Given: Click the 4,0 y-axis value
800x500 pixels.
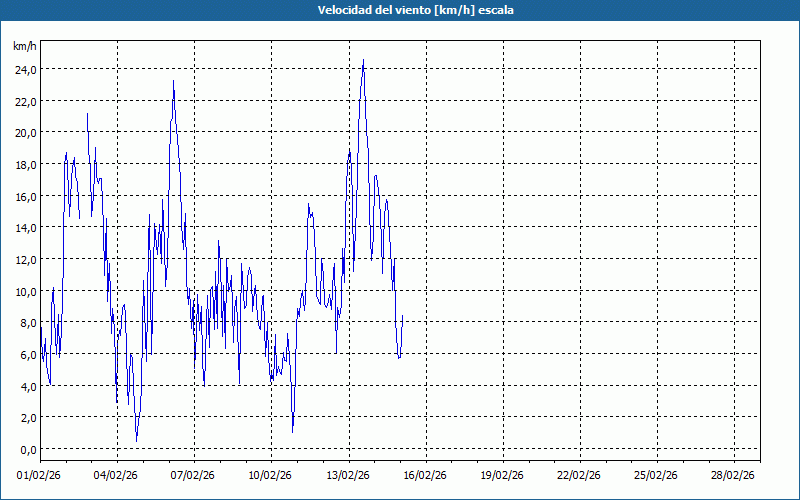Looking at the screenshot, I should [x=27, y=386].
